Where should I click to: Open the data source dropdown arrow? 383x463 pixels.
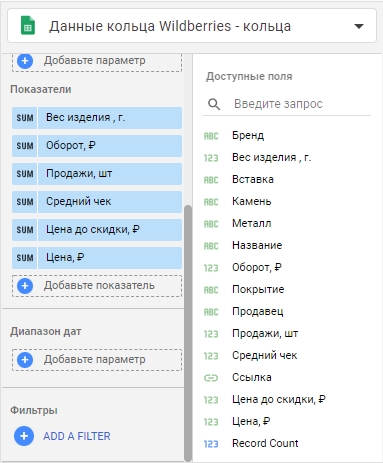pyautogui.click(x=359, y=26)
